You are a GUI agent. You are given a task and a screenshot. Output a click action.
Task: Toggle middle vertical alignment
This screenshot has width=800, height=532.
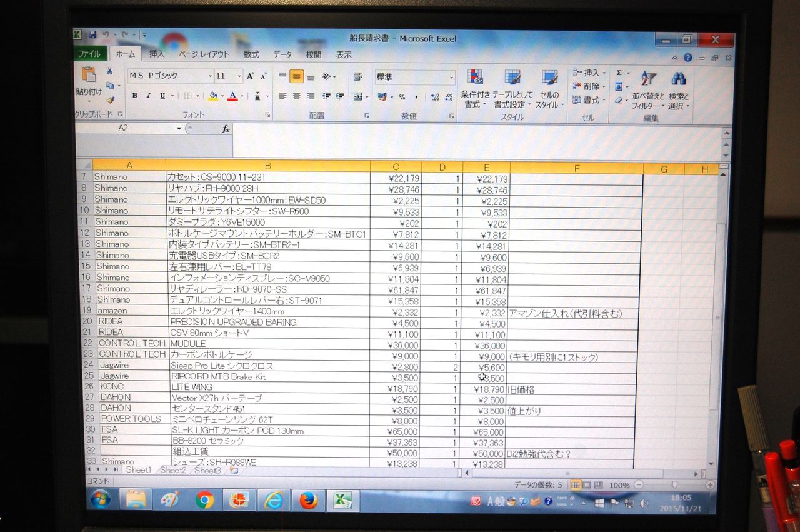point(296,77)
